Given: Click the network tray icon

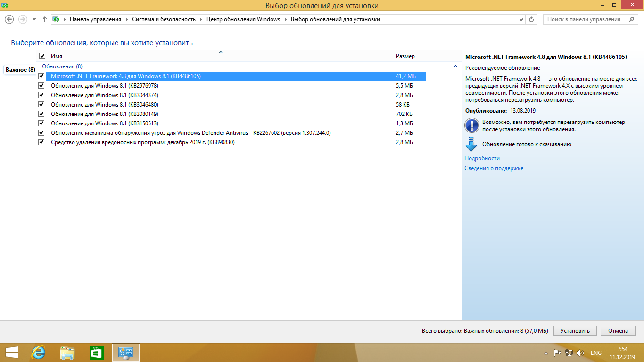Looking at the screenshot, I should click(569, 353).
